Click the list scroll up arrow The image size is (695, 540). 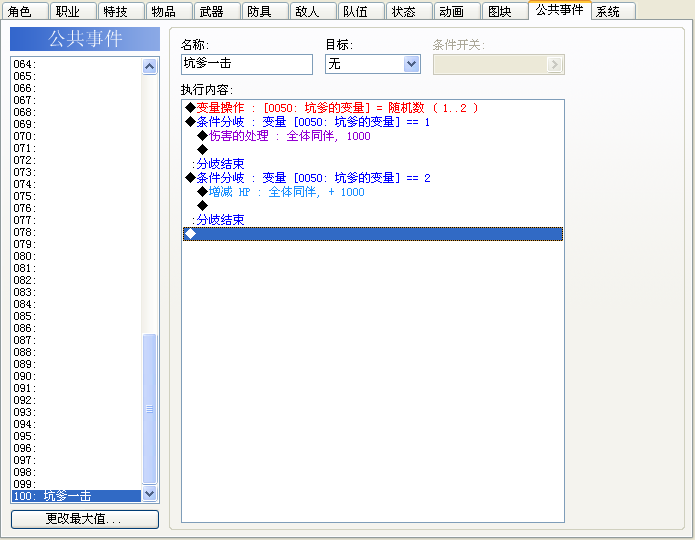click(150, 67)
